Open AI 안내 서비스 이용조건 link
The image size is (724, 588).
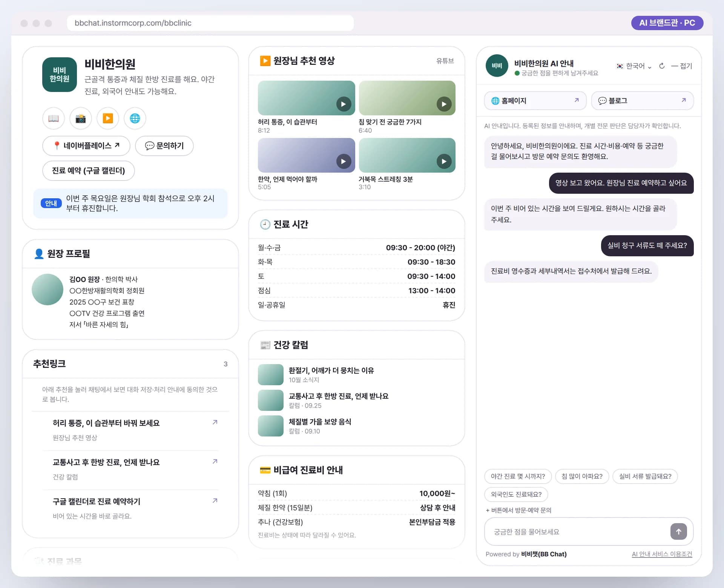(662, 554)
